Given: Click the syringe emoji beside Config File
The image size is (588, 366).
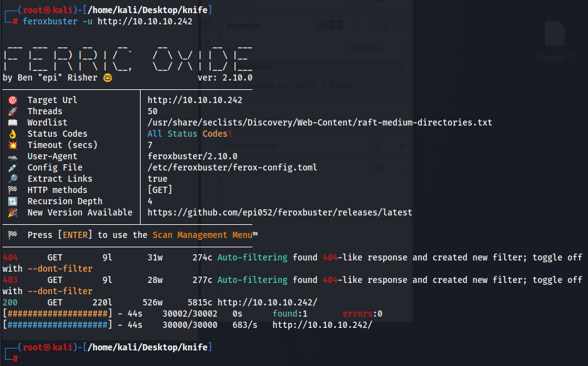Looking at the screenshot, I should point(12,167).
